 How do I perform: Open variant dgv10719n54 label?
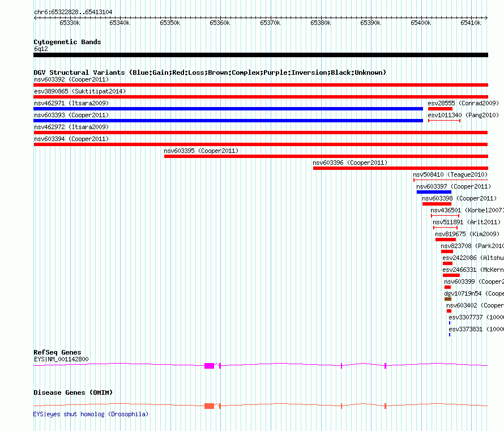point(474,293)
